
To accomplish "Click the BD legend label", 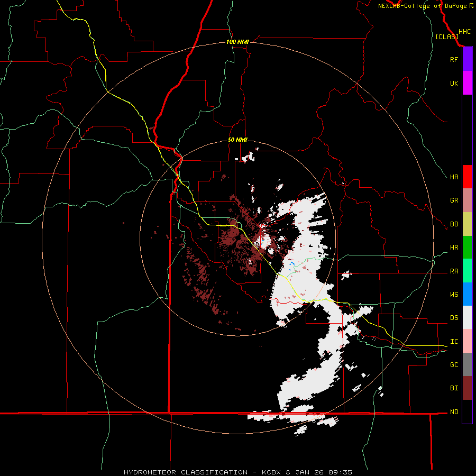I will point(454,224).
